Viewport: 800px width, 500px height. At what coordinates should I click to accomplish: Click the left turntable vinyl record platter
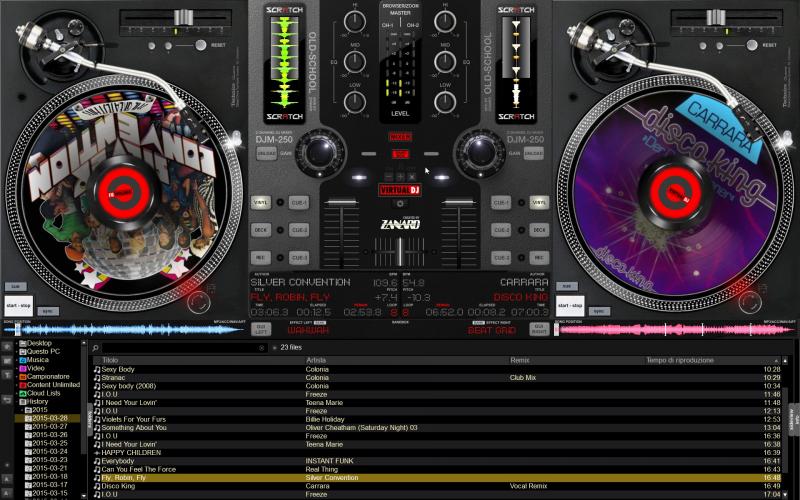click(123, 193)
